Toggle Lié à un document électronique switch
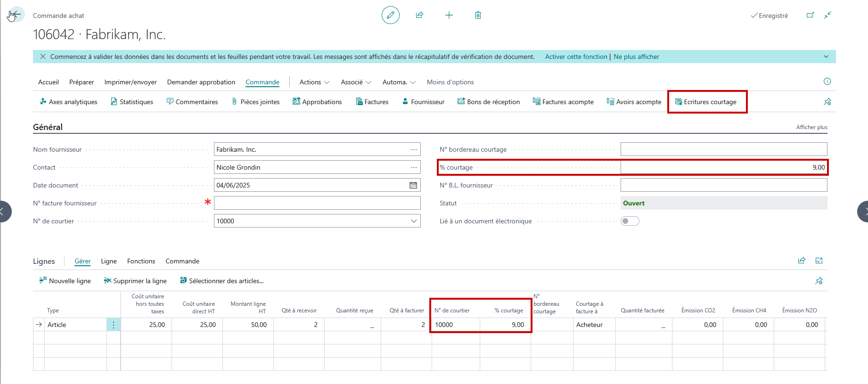868x384 pixels. pos(630,221)
